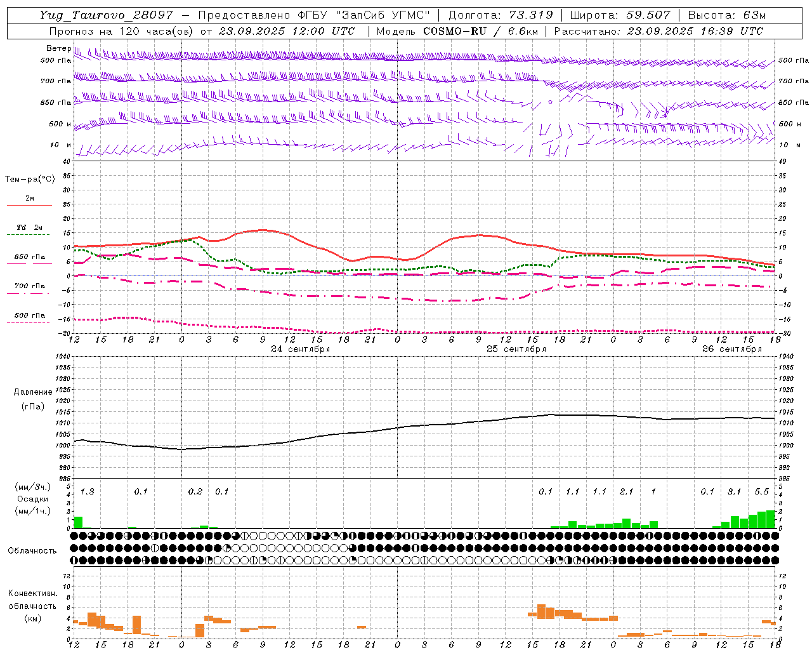Click the (гПа) unit under Давление

33,407
